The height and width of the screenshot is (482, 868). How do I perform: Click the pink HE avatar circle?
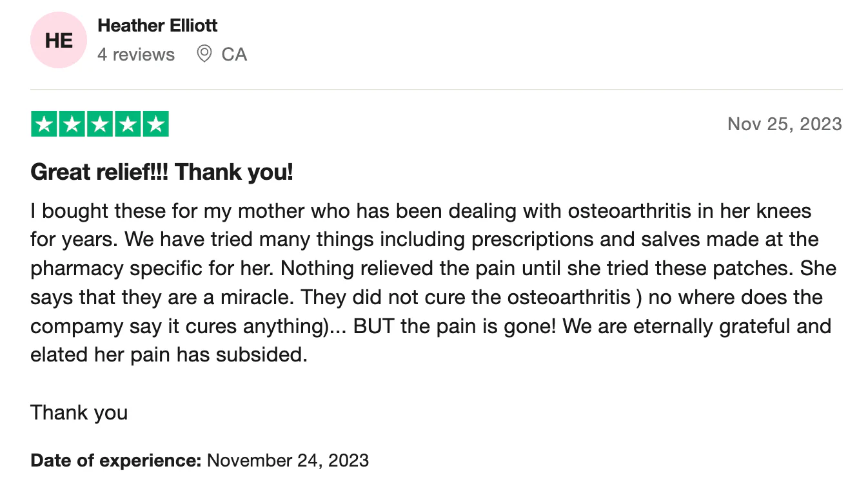click(x=59, y=41)
